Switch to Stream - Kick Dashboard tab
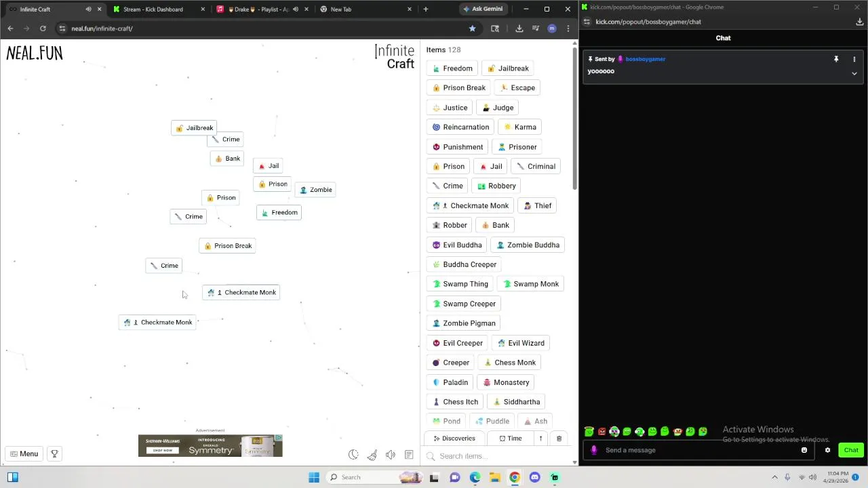The image size is (868, 488). pos(153,9)
